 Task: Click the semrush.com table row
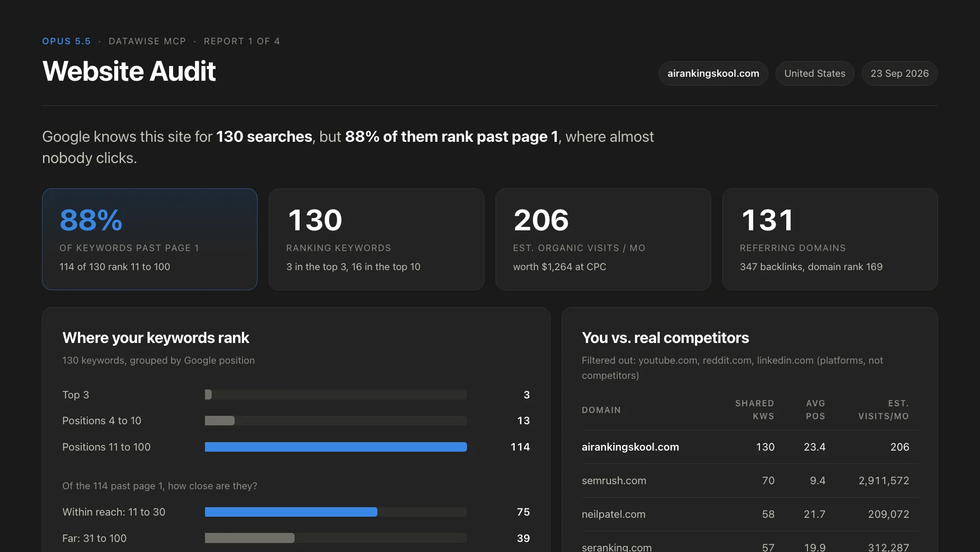(750, 480)
